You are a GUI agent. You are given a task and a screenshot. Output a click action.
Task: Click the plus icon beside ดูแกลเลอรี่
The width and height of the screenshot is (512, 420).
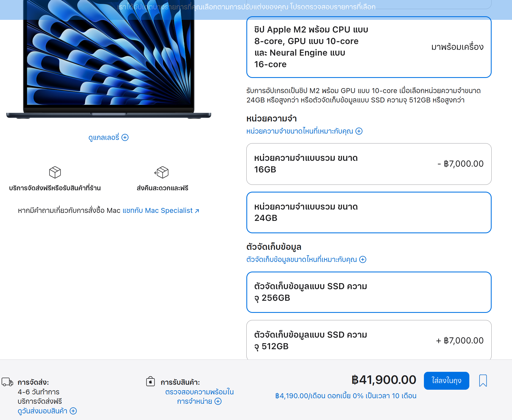[x=125, y=137]
